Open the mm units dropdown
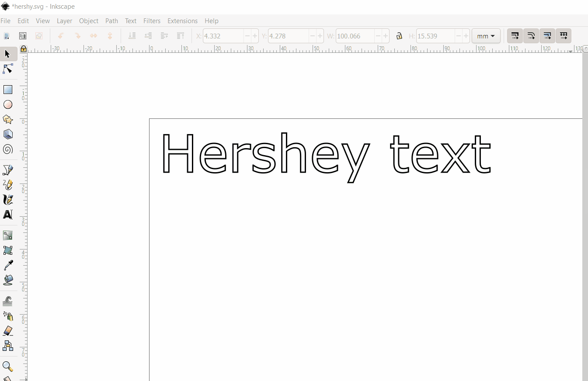Image resolution: width=588 pixels, height=381 pixels. (486, 36)
